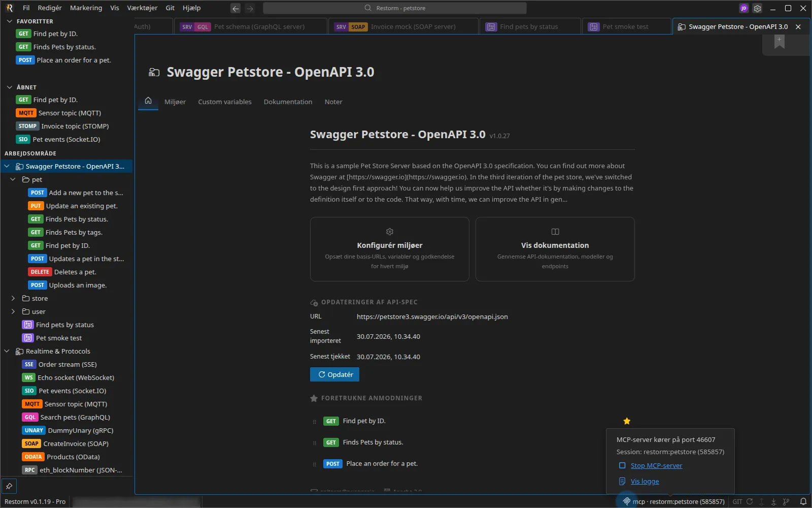
Task: Collapse the FAVORITTER section
Action: [9, 21]
